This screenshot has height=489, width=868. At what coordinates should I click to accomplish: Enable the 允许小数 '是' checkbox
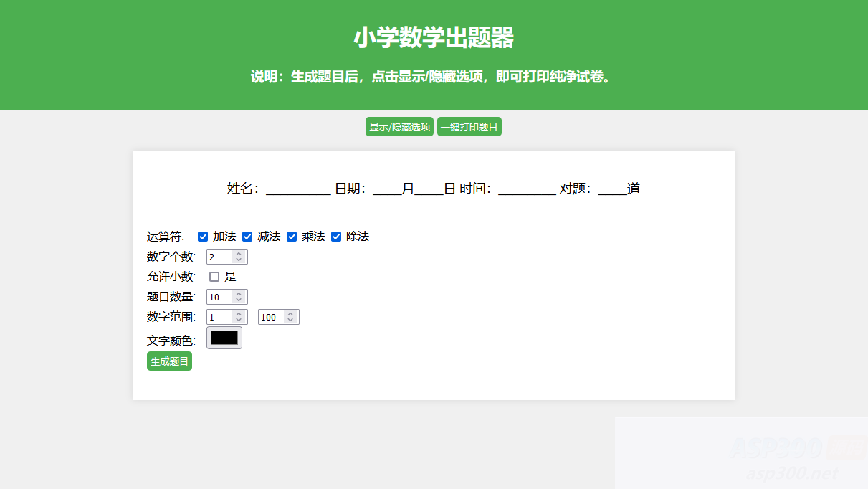pos(214,276)
